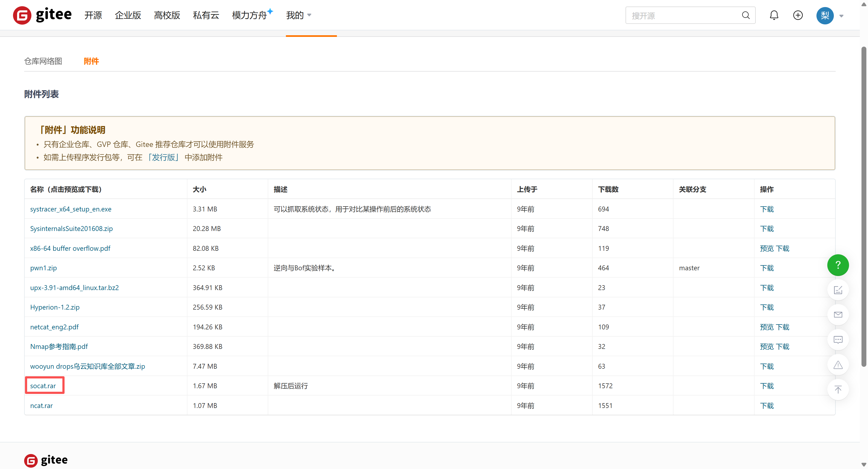Click the floating envelope mail icon

(838, 315)
